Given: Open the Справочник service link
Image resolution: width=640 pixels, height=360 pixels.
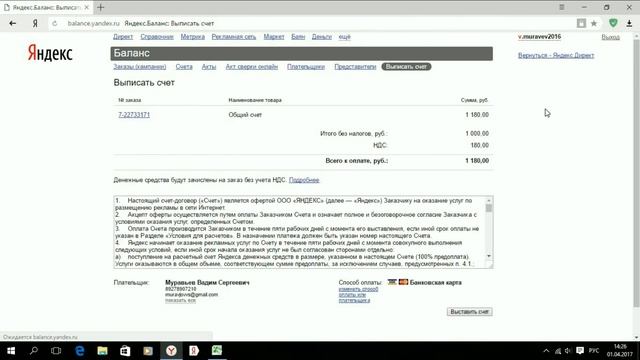Looking at the screenshot, I should click(x=157, y=37).
